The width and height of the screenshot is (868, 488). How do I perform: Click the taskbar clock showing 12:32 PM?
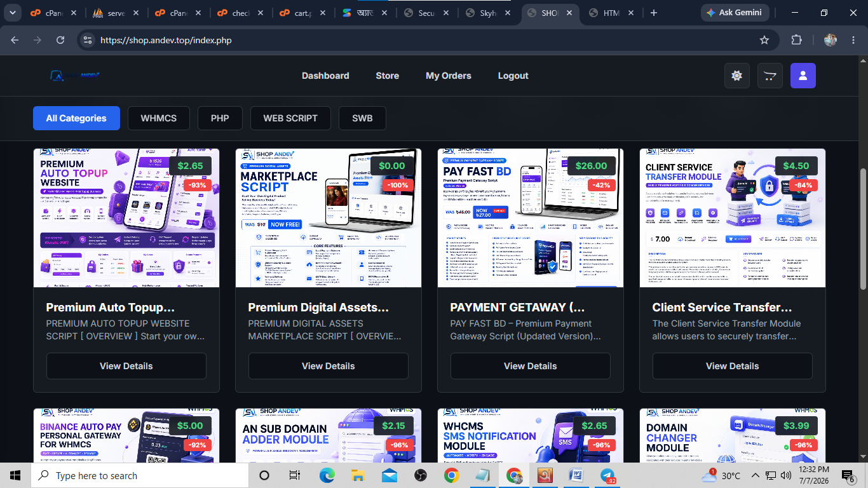813,475
